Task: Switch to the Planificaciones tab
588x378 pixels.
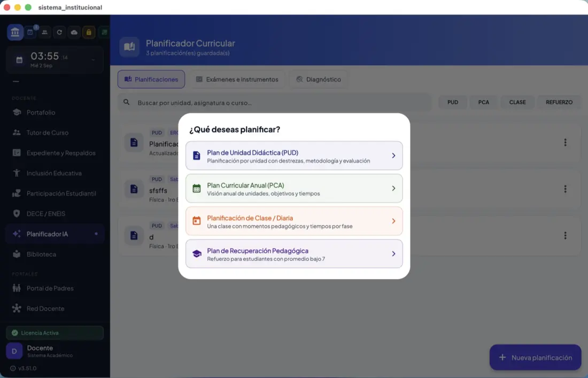Action: (x=151, y=80)
